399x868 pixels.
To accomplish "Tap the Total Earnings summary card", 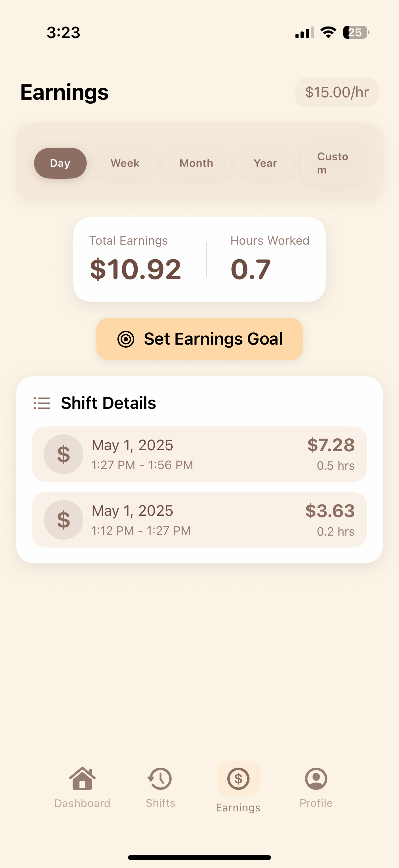I will pyautogui.click(x=199, y=259).
